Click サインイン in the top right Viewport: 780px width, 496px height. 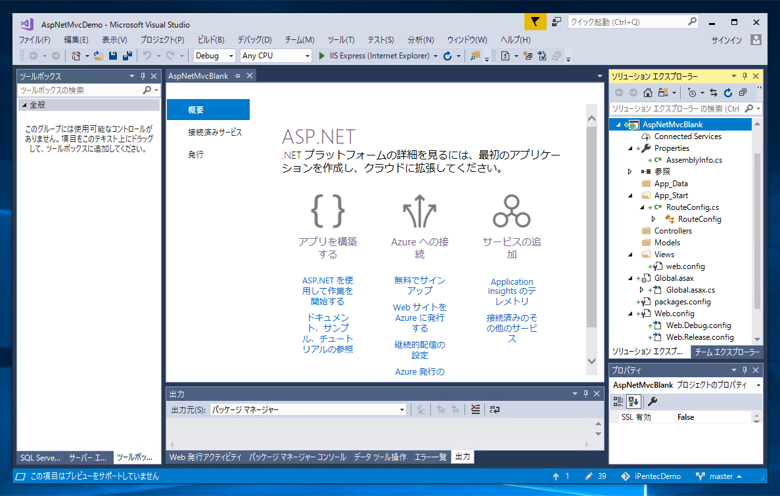727,40
